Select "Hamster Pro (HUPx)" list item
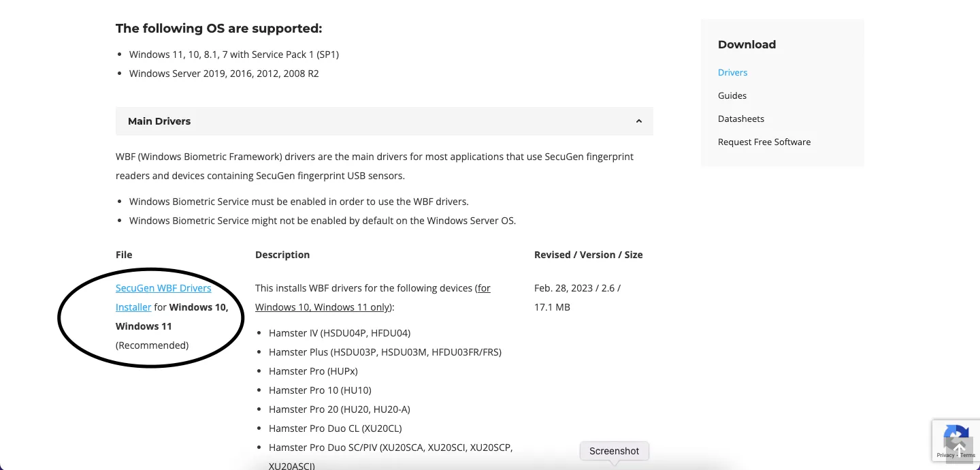980x470 pixels. click(x=313, y=371)
